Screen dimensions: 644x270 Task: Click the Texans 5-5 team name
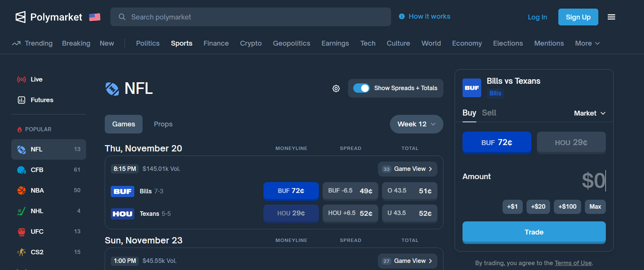click(155, 214)
